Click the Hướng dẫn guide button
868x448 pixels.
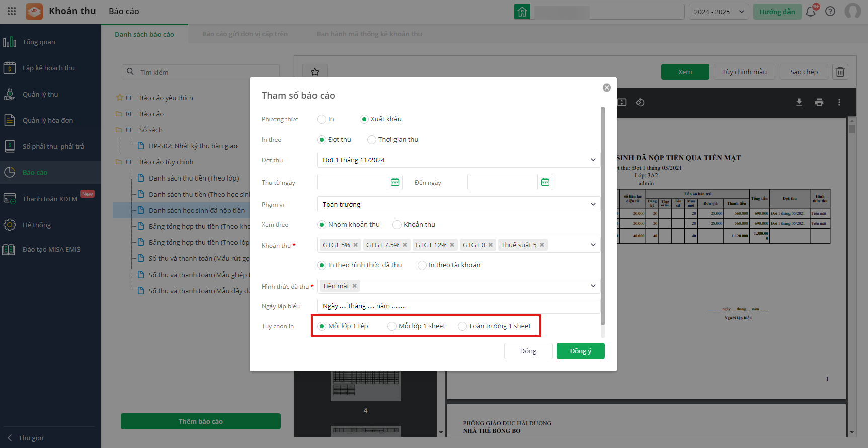(x=777, y=12)
